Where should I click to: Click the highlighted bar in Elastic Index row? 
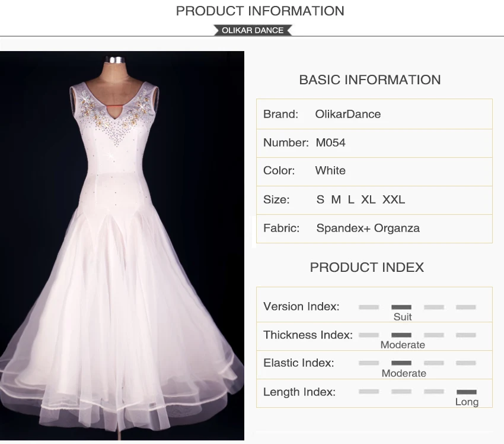401,363
